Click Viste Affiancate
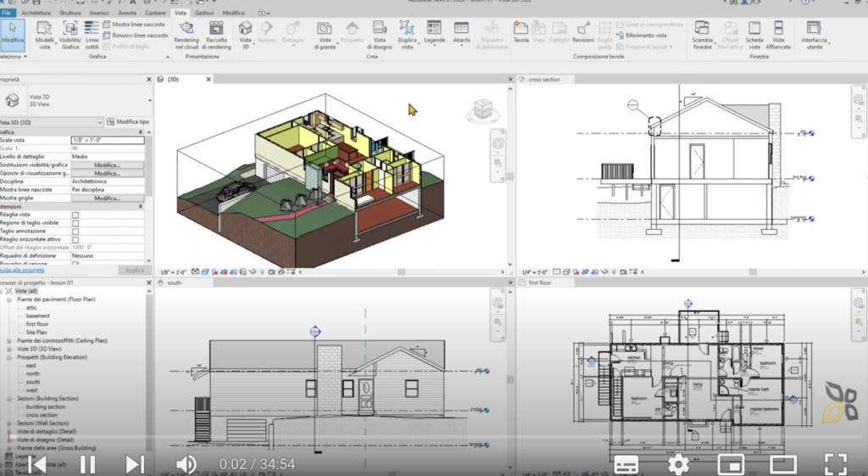The image size is (868, 476). click(778, 36)
